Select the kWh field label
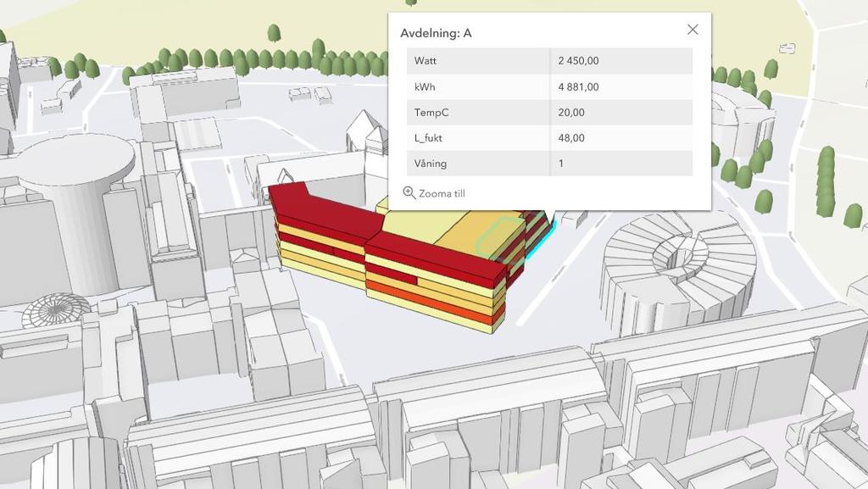Viewport: 868px width, 489px height. click(425, 86)
